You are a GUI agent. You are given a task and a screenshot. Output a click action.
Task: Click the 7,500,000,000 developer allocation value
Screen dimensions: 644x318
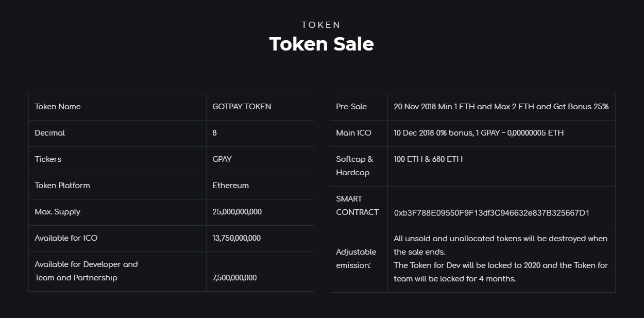[x=234, y=278]
